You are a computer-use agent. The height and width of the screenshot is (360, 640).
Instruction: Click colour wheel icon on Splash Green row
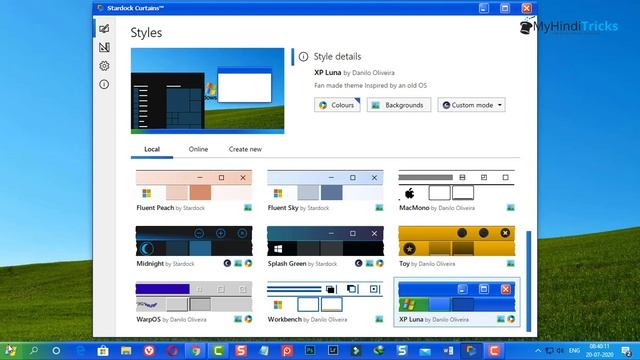[x=380, y=263]
